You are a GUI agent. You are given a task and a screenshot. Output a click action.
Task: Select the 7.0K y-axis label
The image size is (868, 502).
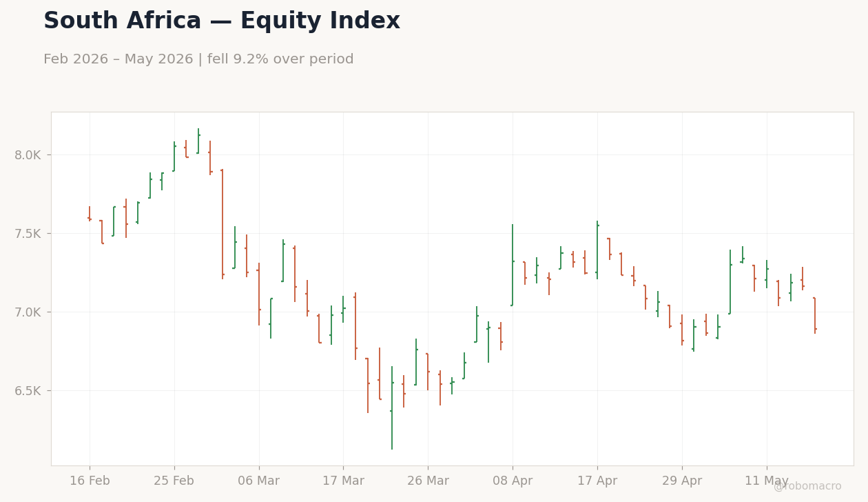[x=28, y=312]
